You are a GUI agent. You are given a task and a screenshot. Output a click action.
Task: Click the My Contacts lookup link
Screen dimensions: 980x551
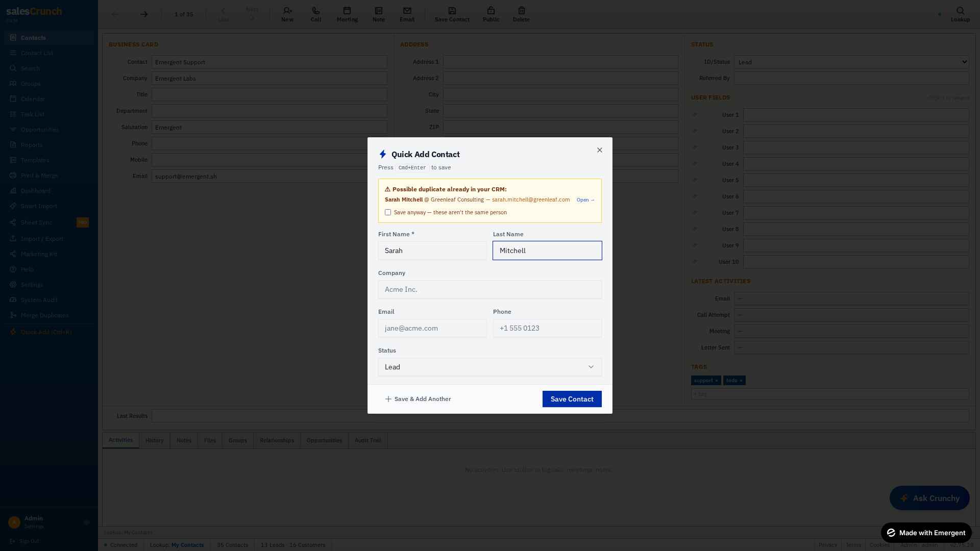point(187,545)
